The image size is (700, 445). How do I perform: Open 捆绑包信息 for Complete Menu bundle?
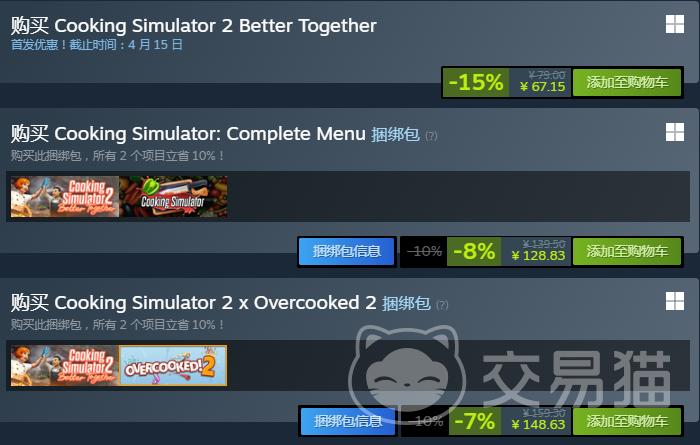(347, 251)
